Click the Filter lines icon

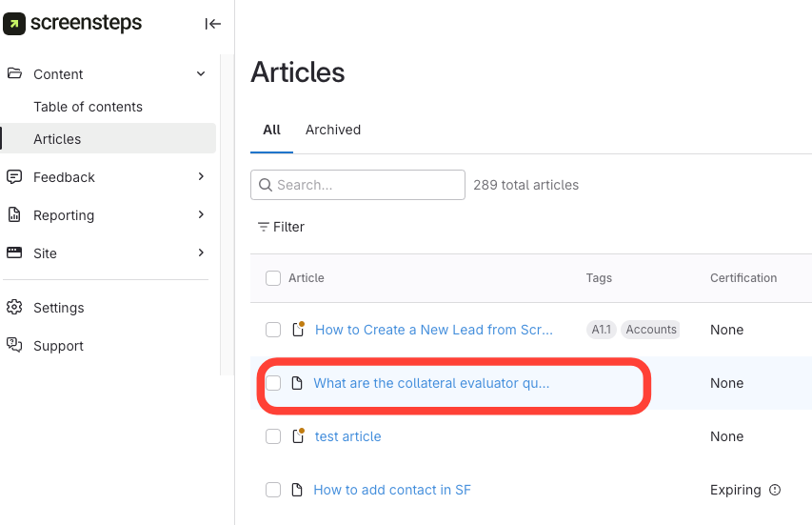pyautogui.click(x=264, y=227)
